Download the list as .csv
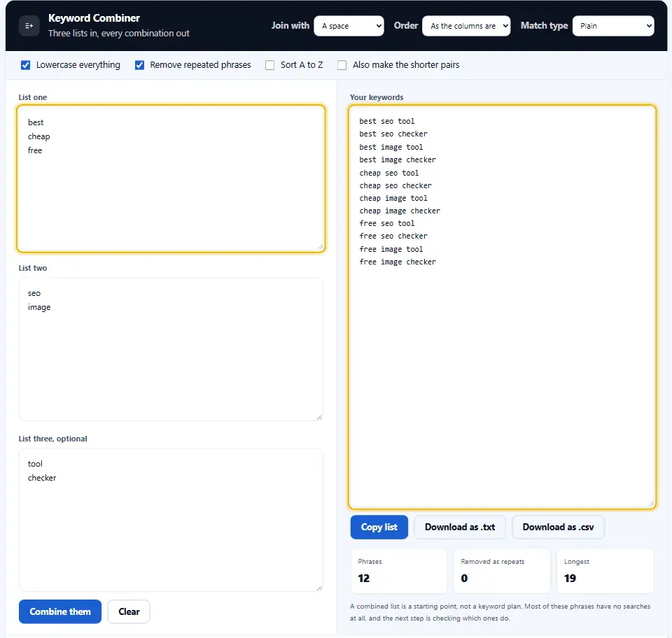The height and width of the screenshot is (638, 672). (558, 527)
